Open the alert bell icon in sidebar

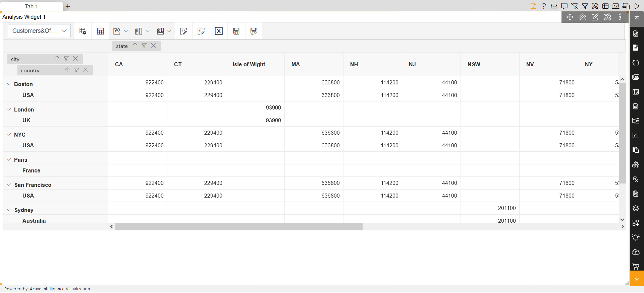[x=636, y=237]
